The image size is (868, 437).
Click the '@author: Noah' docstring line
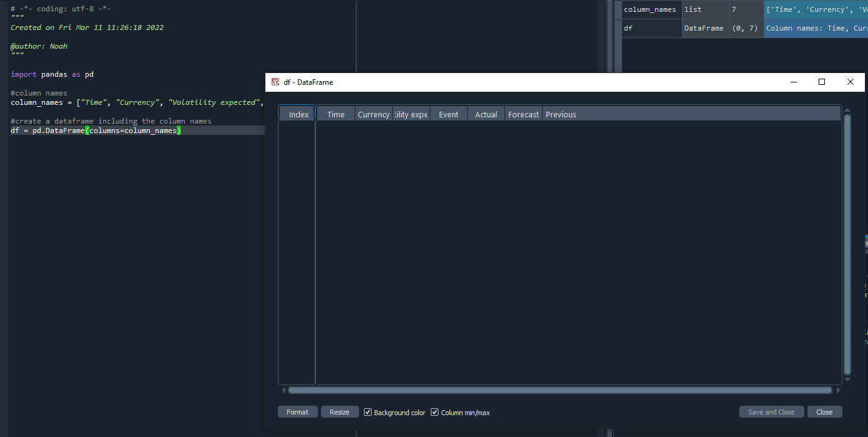pos(39,46)
